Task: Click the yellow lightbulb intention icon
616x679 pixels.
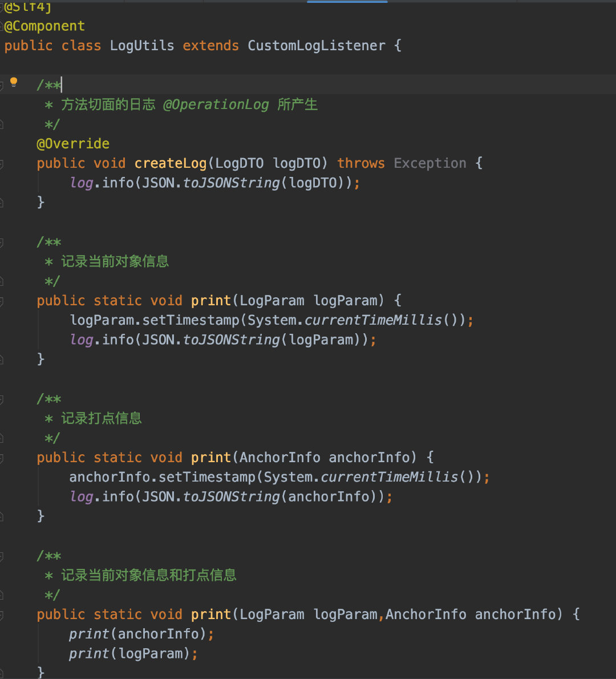Action: tap(14, 82)
